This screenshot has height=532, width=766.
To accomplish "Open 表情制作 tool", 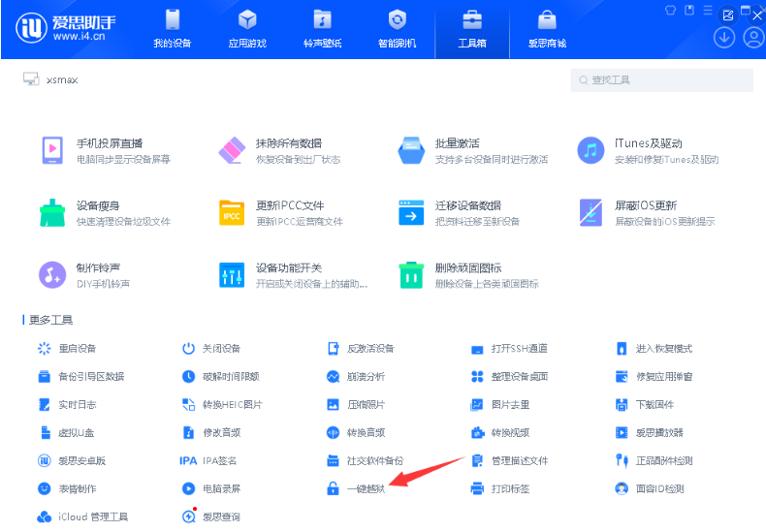I will click(67, 489).
